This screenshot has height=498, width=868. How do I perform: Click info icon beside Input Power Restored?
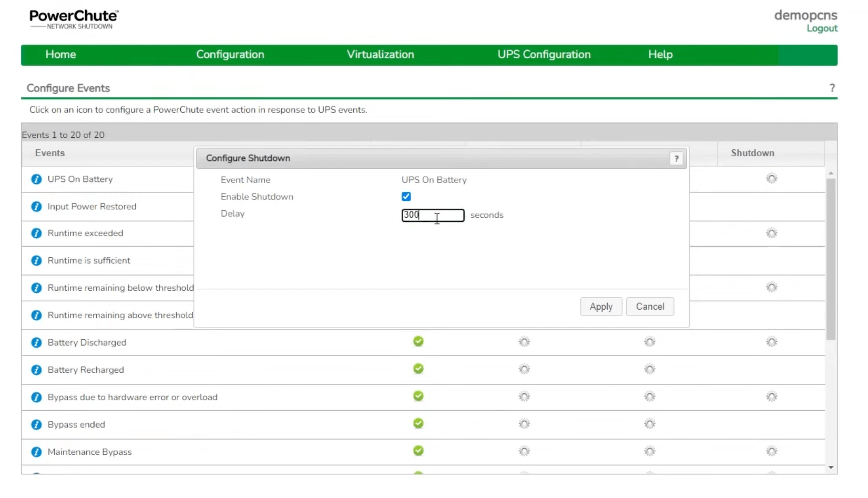(x=36, y=207)
